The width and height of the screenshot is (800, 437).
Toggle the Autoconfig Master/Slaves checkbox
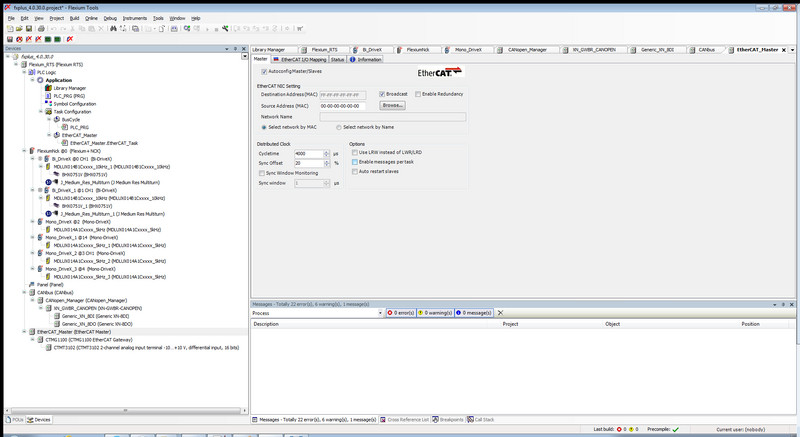click(x=265, y=72)
